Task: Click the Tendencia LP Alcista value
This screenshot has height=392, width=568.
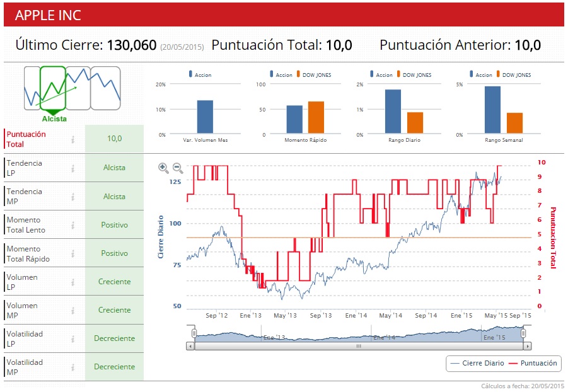Action: point(115,168)
